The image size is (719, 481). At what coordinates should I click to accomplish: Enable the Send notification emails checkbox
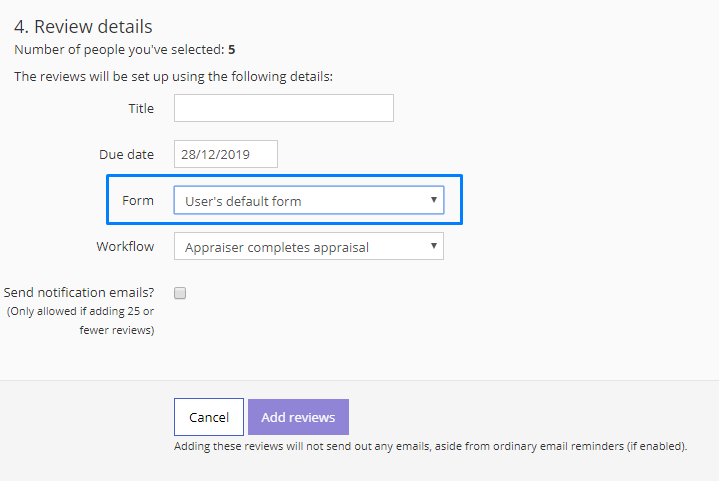180,293
